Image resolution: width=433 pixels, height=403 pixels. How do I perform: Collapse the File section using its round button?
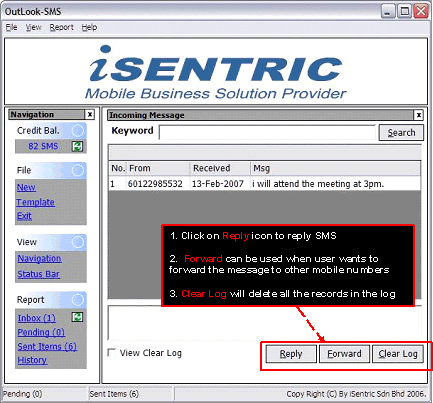pos(78,170)
